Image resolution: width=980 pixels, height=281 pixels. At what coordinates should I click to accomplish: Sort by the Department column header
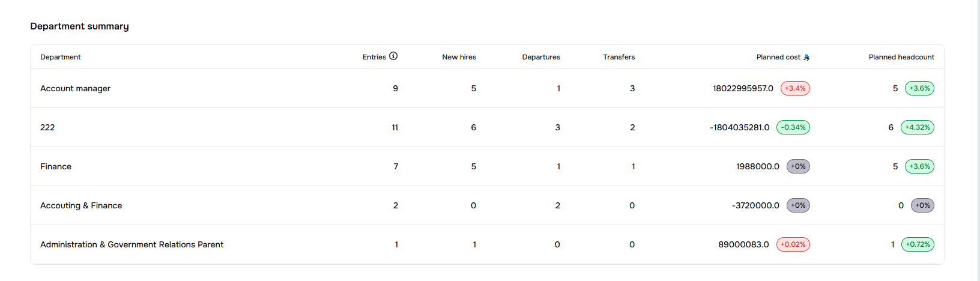[x=61, y=57]
